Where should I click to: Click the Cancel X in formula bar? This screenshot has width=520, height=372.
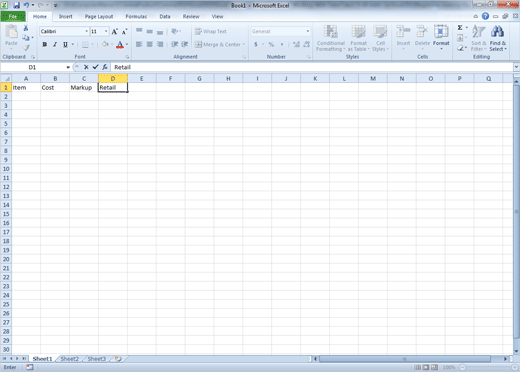click(86, 67)
